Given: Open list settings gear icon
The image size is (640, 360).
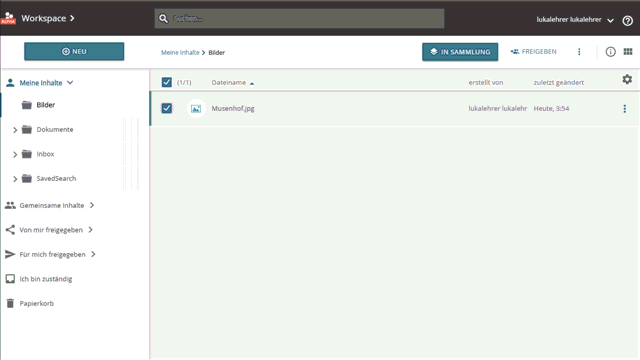Looking at the screenshot, I should [x=627, y=79].
